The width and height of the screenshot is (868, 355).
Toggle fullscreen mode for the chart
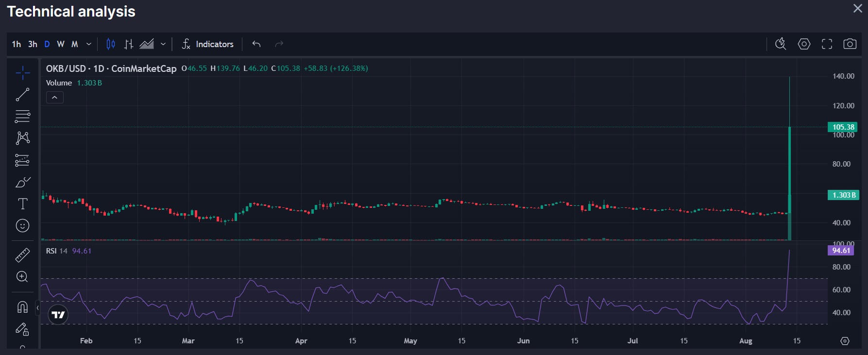(827, 44)
